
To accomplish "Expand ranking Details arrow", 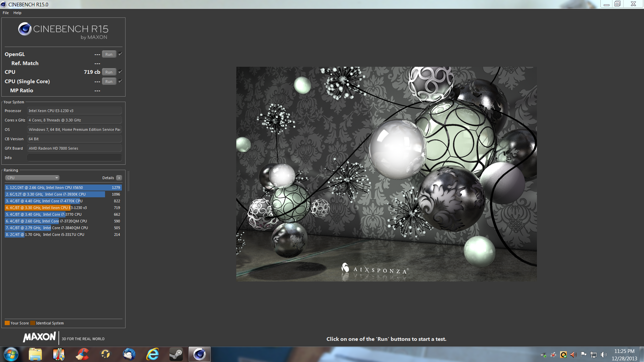I will click(119, 178).
